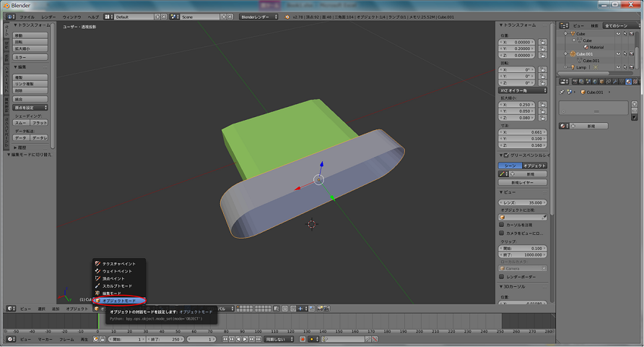Select オブジェクトモード in the mode menu
The height and width of the screenshot is (347, 644).
[x=120, y=300]
